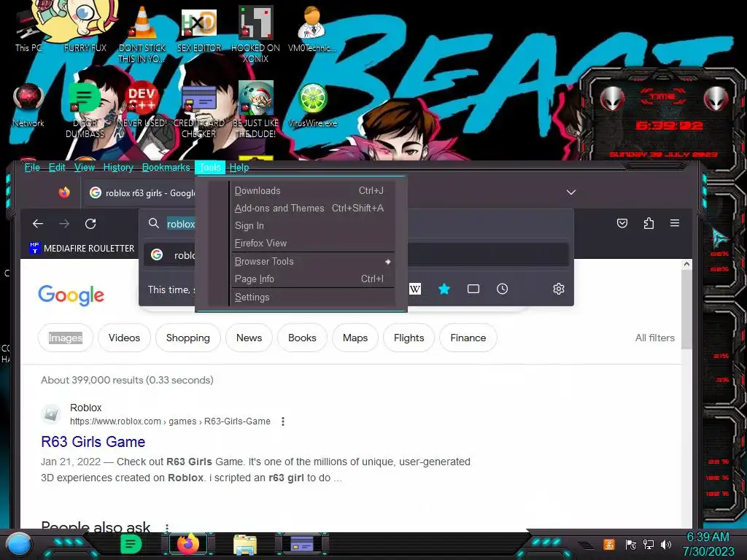Open the People also ask options dots

tap(167, 527)
